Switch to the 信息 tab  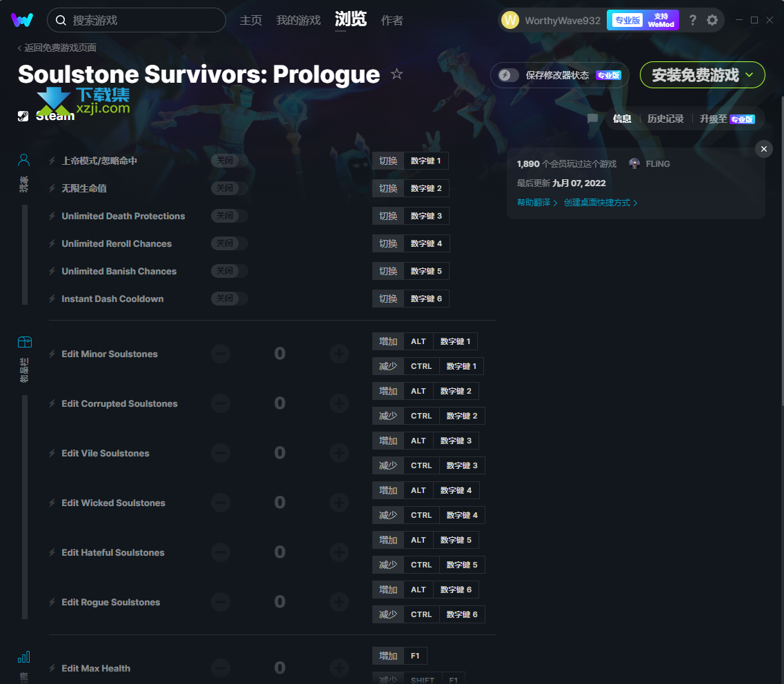(622, 119)
